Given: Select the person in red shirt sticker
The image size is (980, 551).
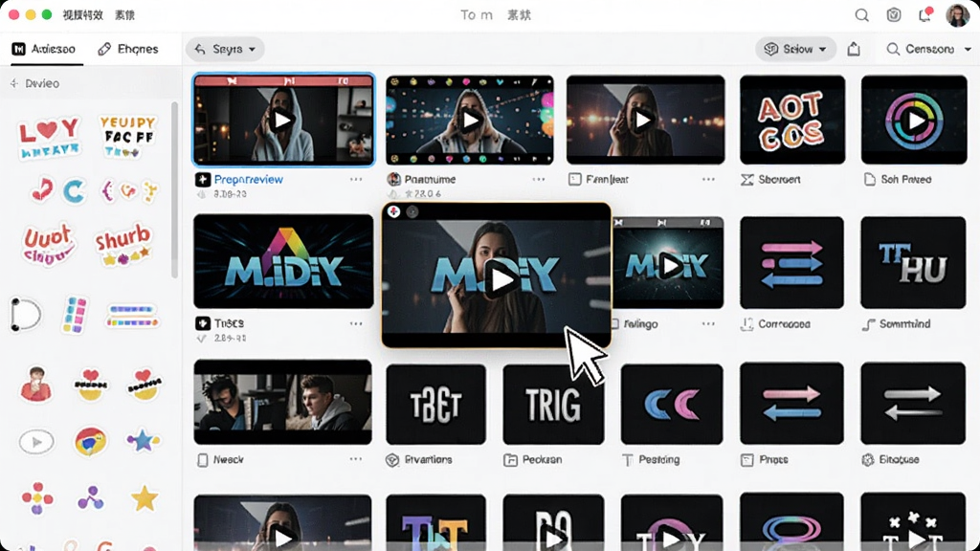Looking at the screenshot, I should pos(36,384).
